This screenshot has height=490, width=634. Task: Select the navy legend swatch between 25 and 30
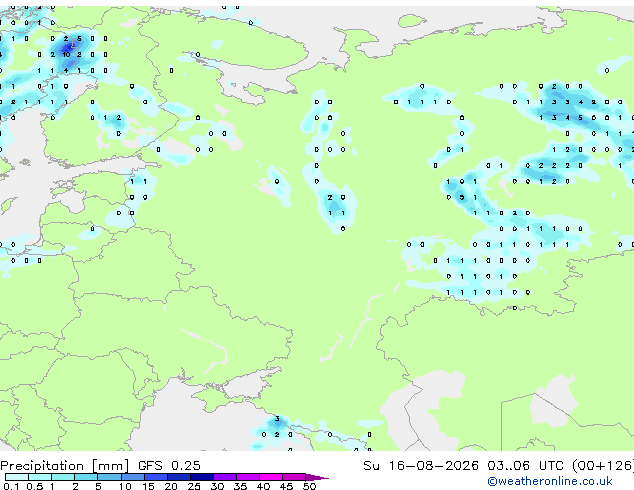[202, 477]
